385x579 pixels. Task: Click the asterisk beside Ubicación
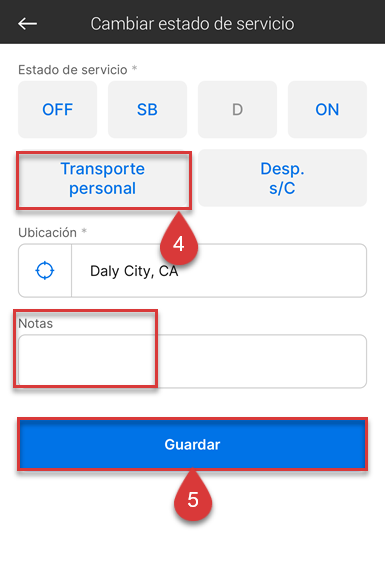pyautogui.click(x=84, y=231)
